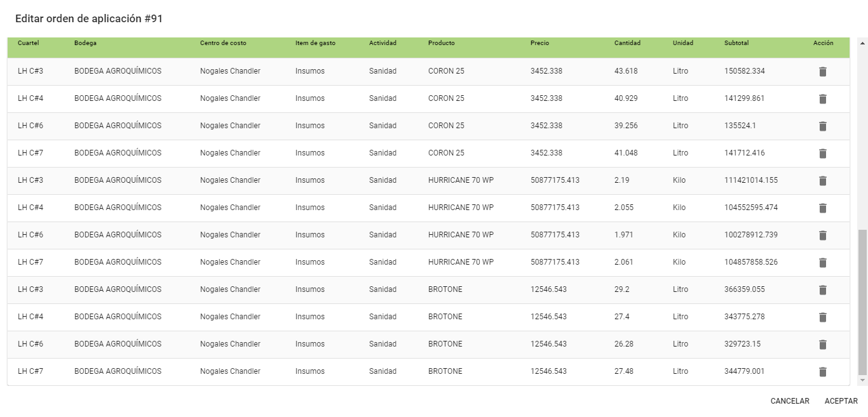
Task: Select subtotal value 135524.1
Action: [x=740, y=126]
